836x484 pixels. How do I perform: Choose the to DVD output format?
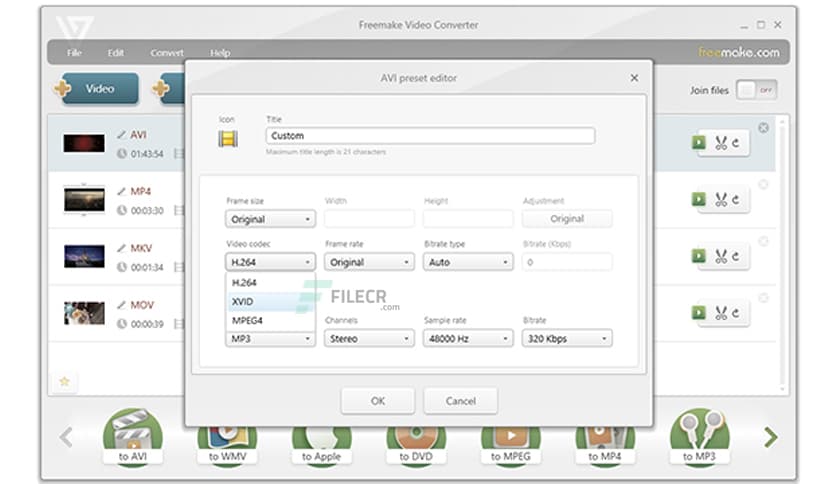pyautogui.click(x=416, y=447)
